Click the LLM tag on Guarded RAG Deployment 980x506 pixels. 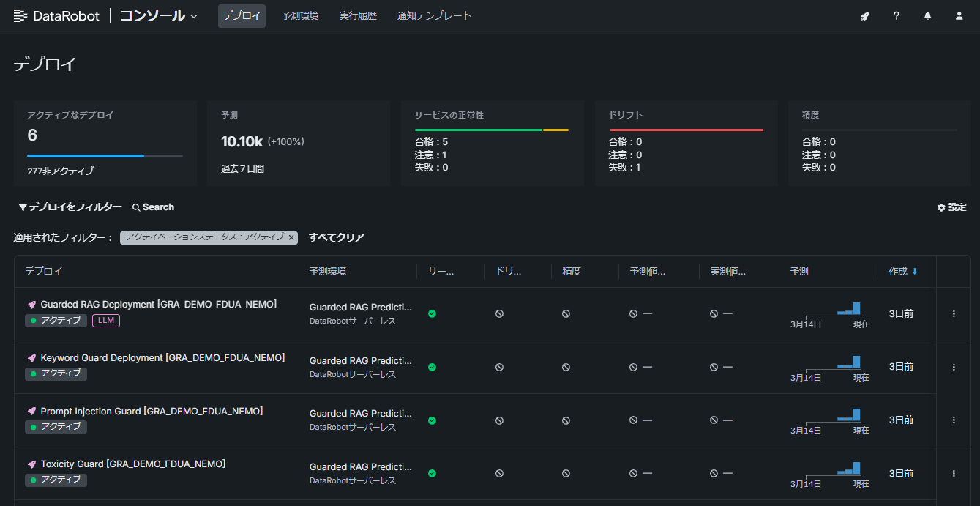pos(106,320)
